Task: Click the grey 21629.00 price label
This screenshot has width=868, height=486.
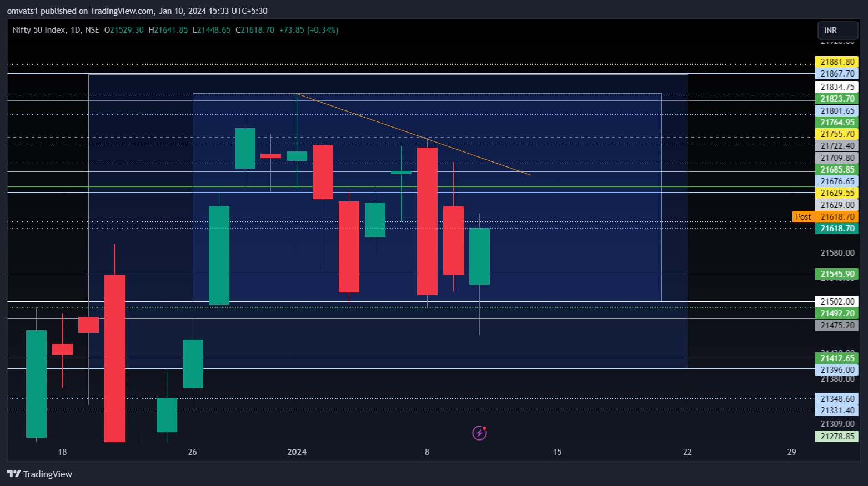Action: coord(837,205)
